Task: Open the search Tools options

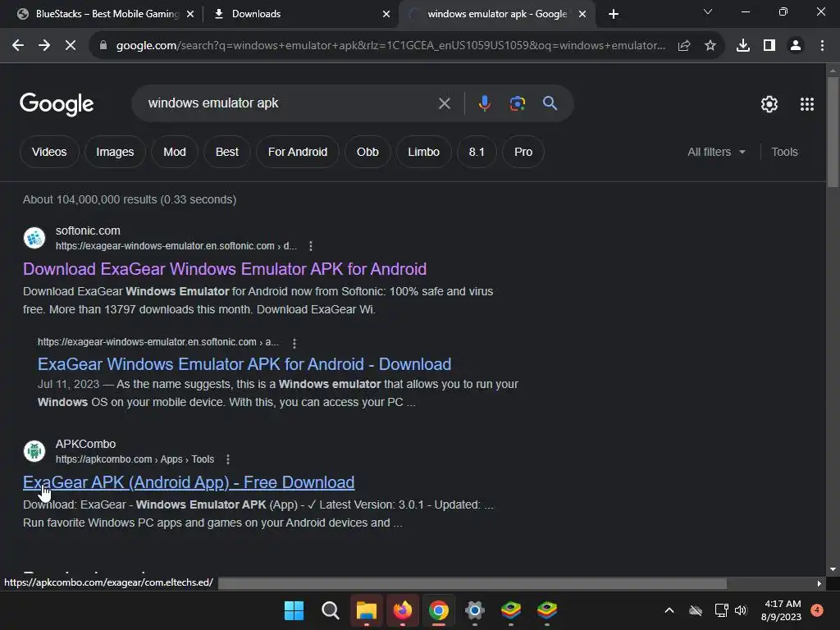Action: tap(784, 152)
